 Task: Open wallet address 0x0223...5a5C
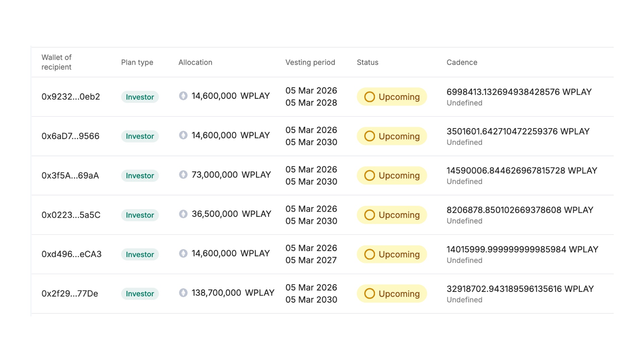[x=71, y=215]
